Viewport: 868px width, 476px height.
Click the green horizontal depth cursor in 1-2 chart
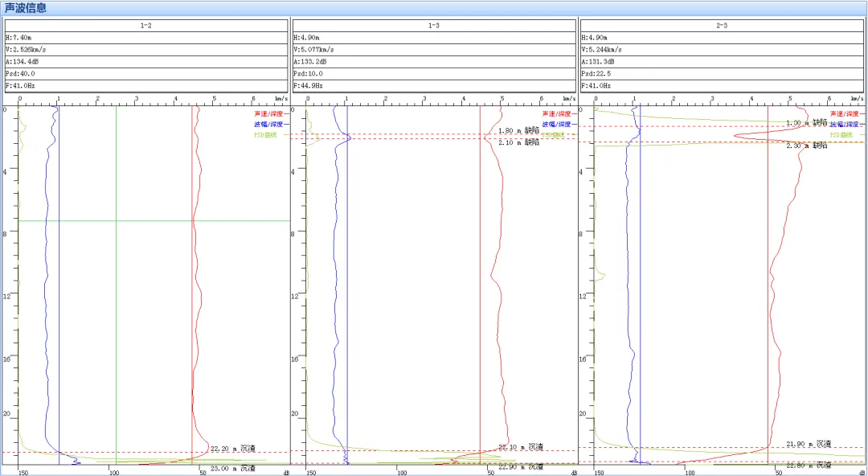(x=153, y=220)
